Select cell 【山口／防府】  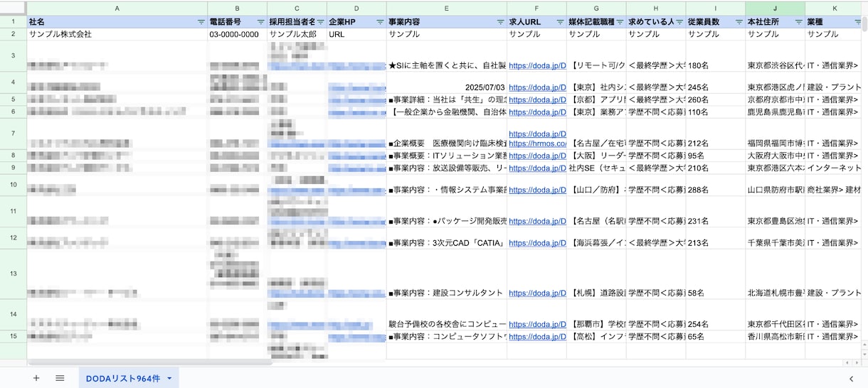point(596,185)
